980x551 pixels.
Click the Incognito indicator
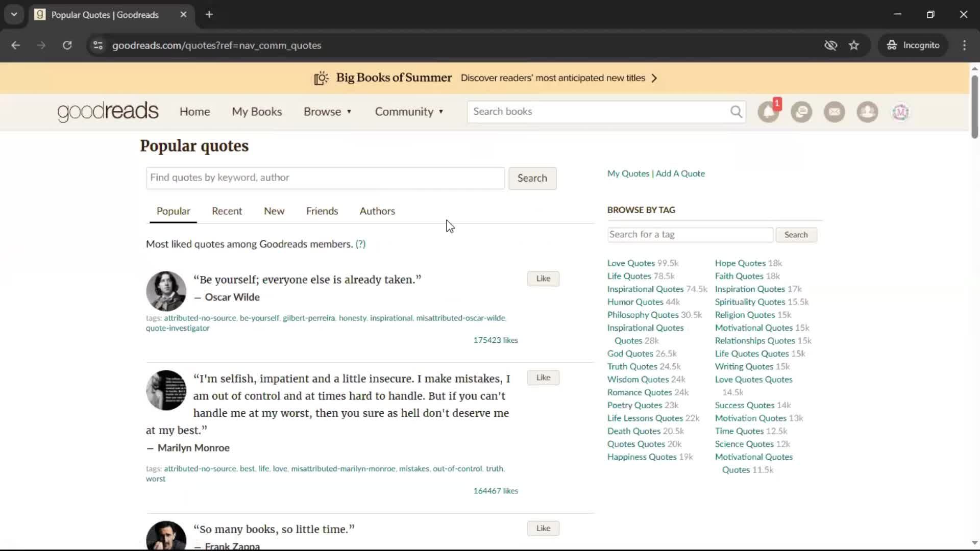(x=913, y=45)
